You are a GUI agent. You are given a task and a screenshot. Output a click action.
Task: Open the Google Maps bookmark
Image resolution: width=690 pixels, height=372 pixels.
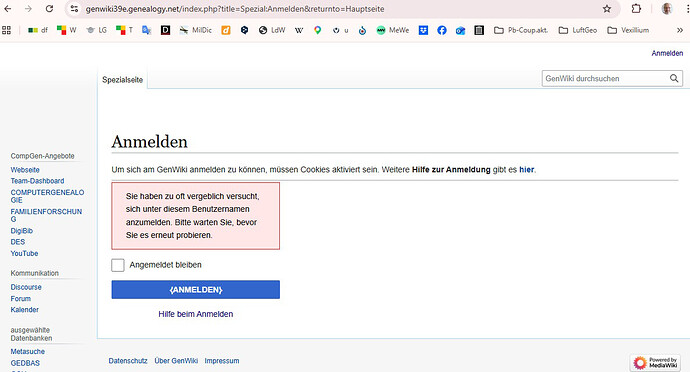(317, 30)
